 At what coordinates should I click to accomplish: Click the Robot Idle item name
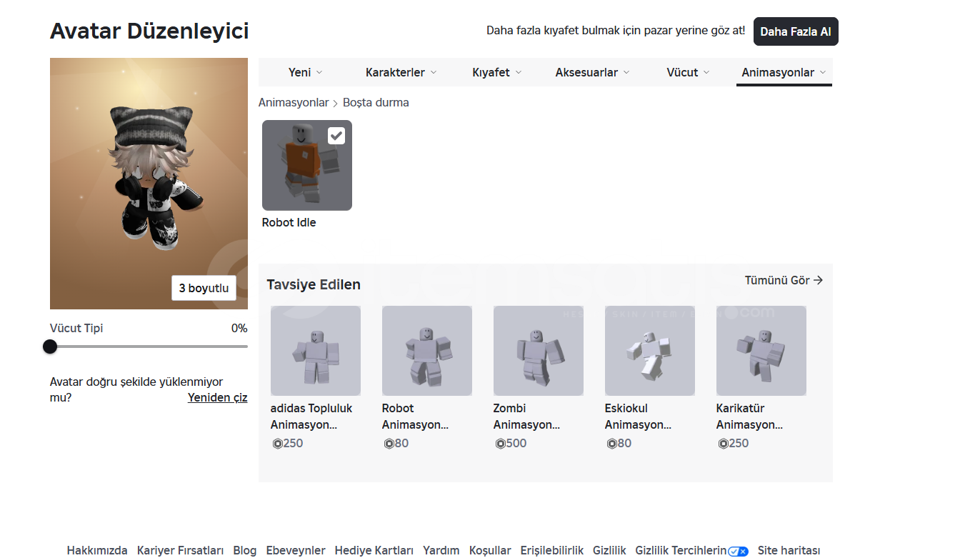point(289,222)
